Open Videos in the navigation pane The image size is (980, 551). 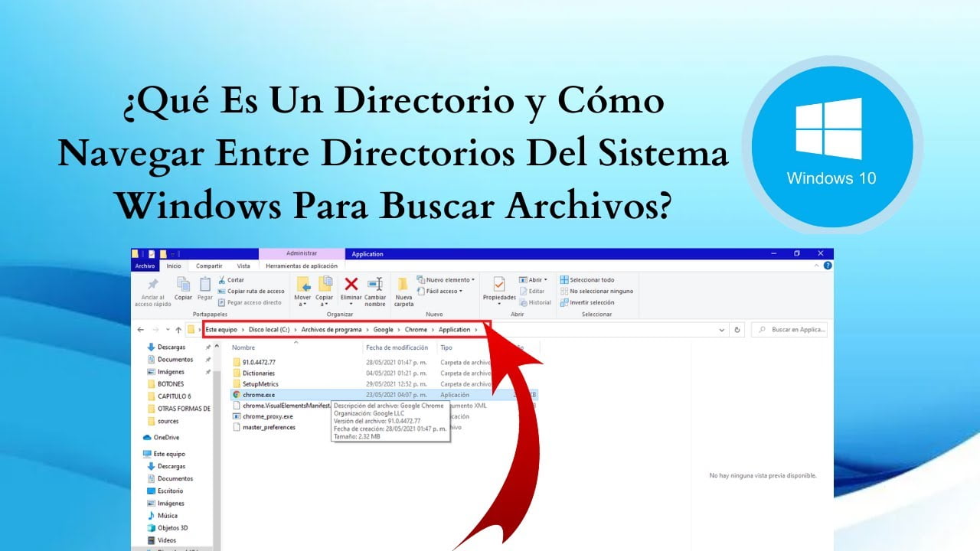pos(162,540)
